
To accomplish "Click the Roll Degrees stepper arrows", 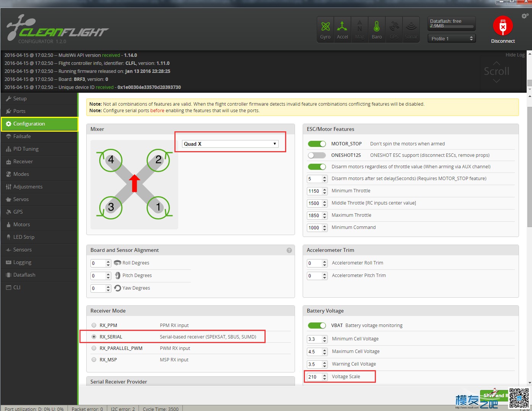I will click(x=108, y=263).
